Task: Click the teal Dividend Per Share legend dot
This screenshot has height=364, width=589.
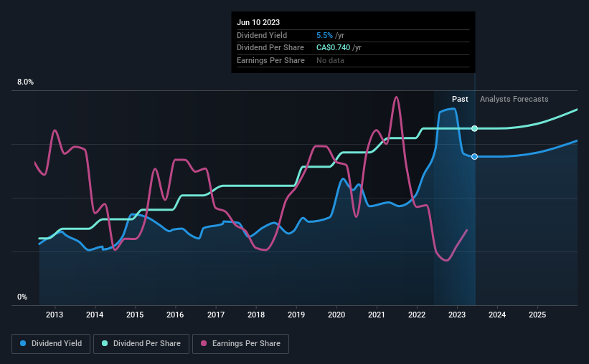Action: click(x=105, y=343)
